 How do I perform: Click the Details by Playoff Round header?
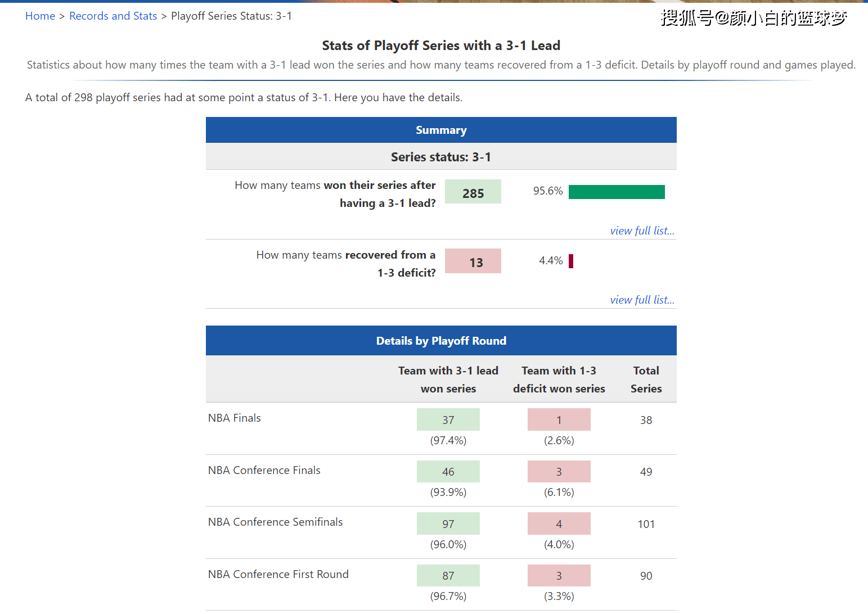click(441, 341)
